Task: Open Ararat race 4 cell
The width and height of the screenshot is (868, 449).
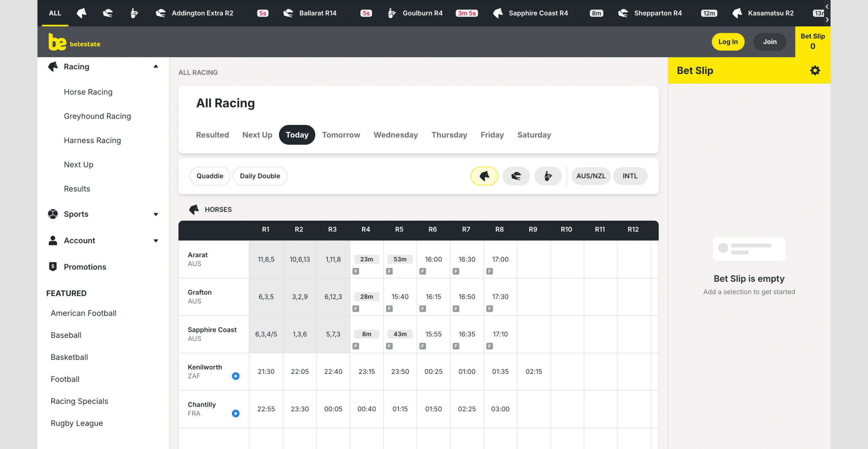Action: point(367,259)
